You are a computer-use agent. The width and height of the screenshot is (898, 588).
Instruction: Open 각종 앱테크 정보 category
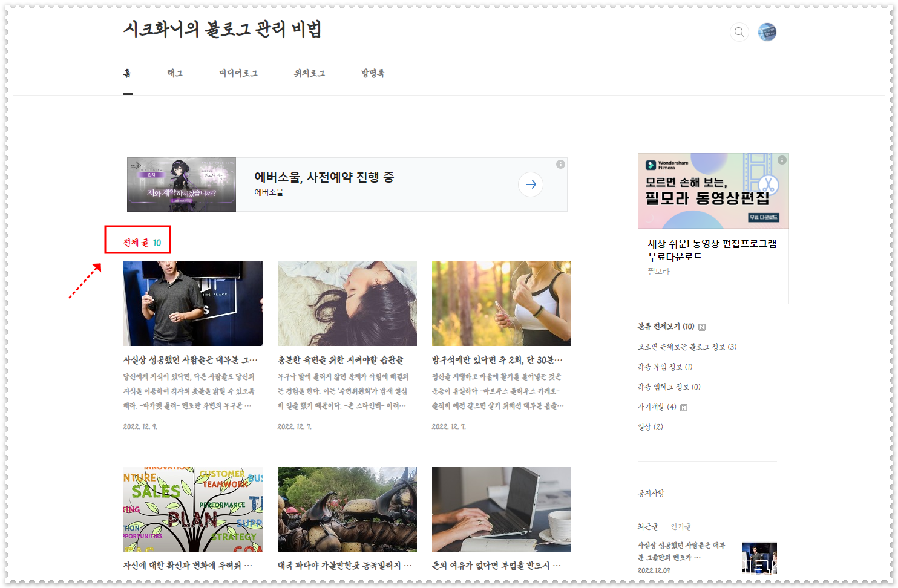pos(669,387)
